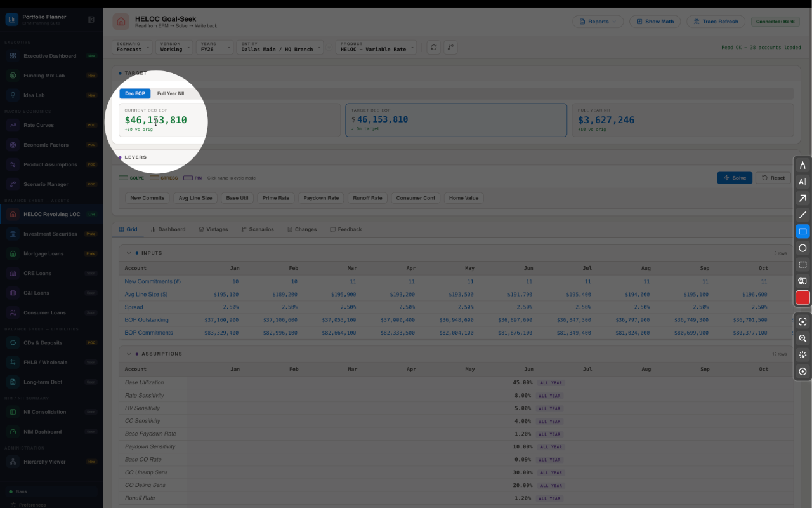Open Scenario Manager in the sidebar
Image resolution: width=812 pixels, height=508 pixels.
[51, 184]
